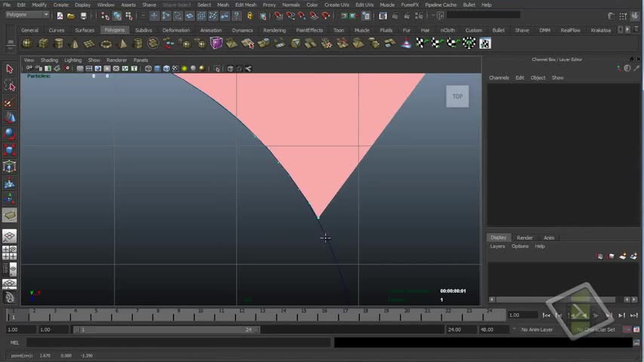This screenshot has width=644, height=362.
Task: Toggle wireframe display in viewport toolbar
Action: click(x=149, y=69)
